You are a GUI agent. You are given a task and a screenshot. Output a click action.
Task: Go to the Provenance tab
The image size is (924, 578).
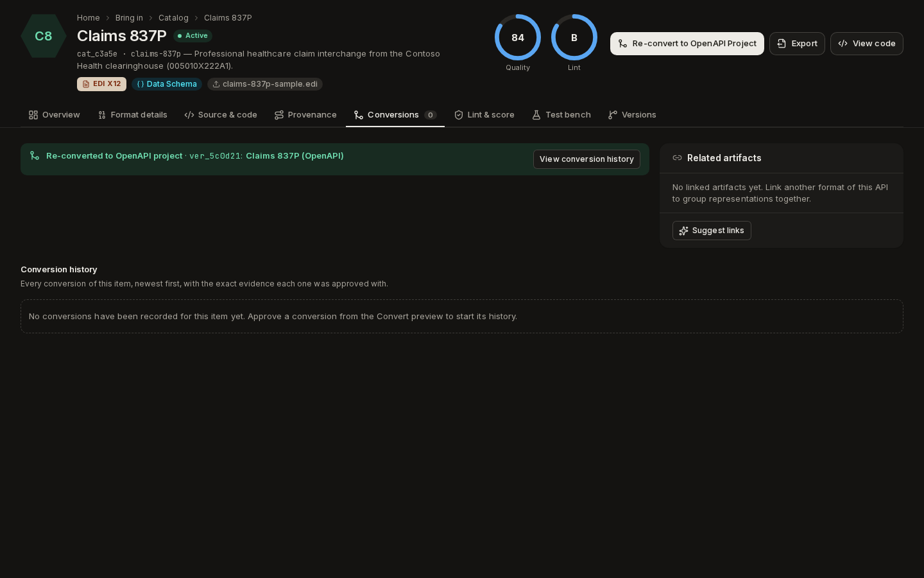tap(305, 115)
